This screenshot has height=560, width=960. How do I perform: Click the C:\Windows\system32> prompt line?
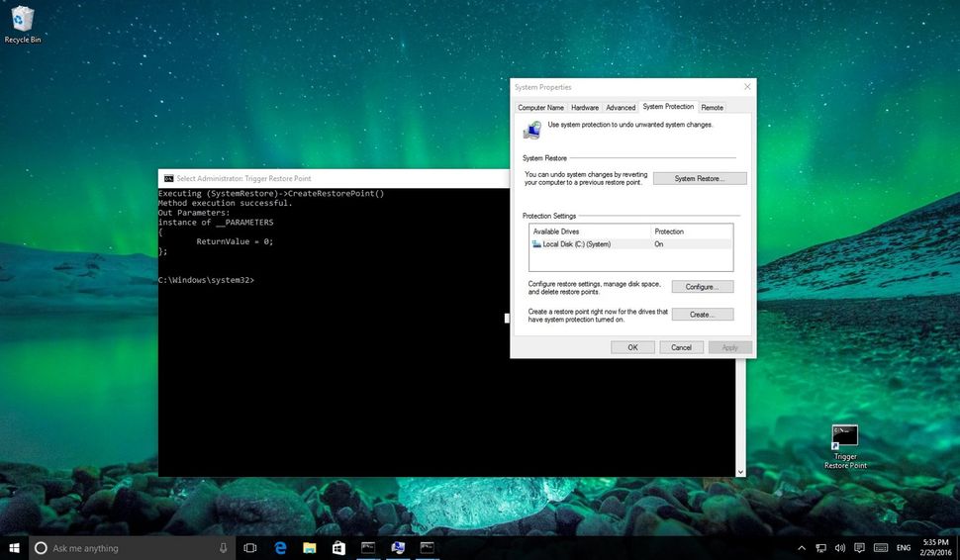pyautogui.click(x=206, y=280)
